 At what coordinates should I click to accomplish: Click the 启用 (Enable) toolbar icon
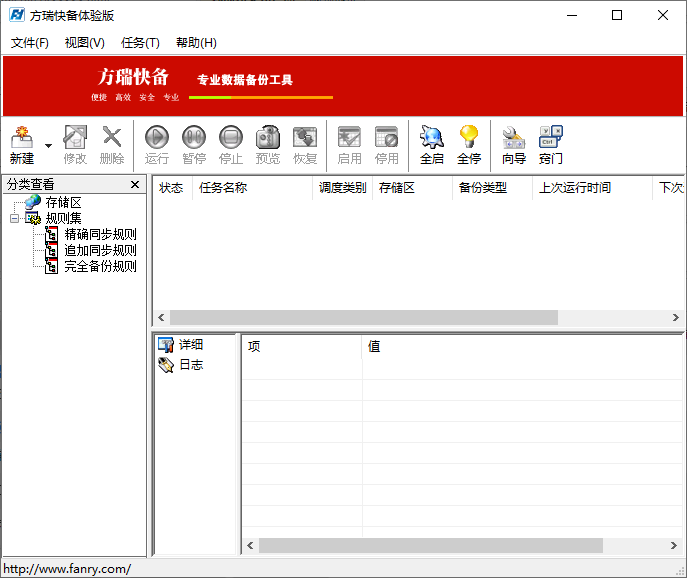click(350, 145)
